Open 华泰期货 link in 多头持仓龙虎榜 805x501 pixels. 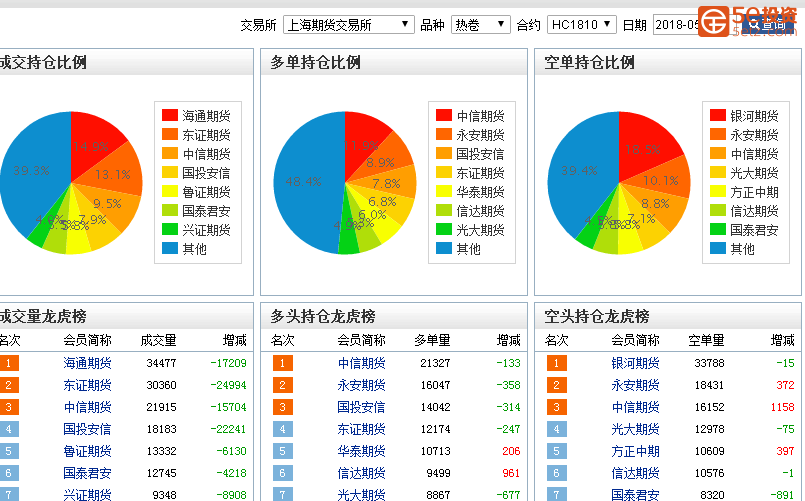(x=361, y=451)
